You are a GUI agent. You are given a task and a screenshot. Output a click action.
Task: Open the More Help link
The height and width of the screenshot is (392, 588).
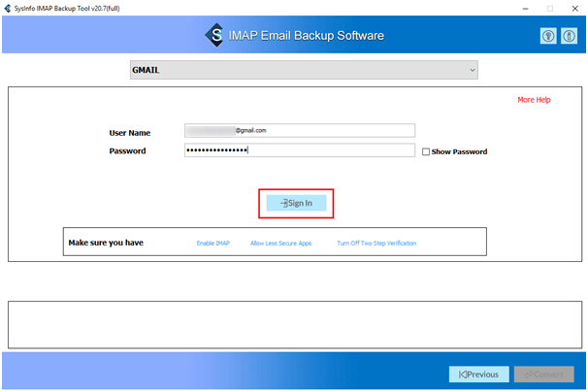click(534, 100)
